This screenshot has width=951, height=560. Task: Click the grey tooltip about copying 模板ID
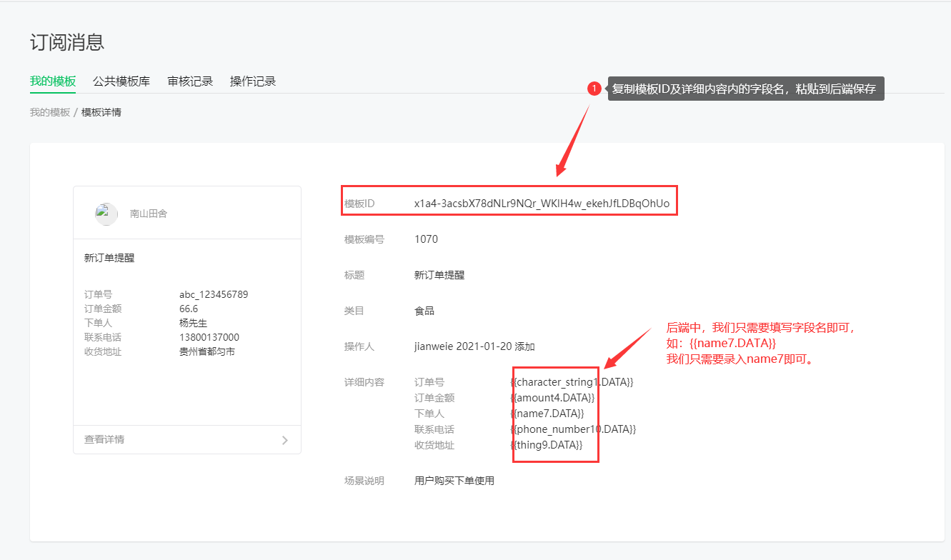(x=746, y=89)
